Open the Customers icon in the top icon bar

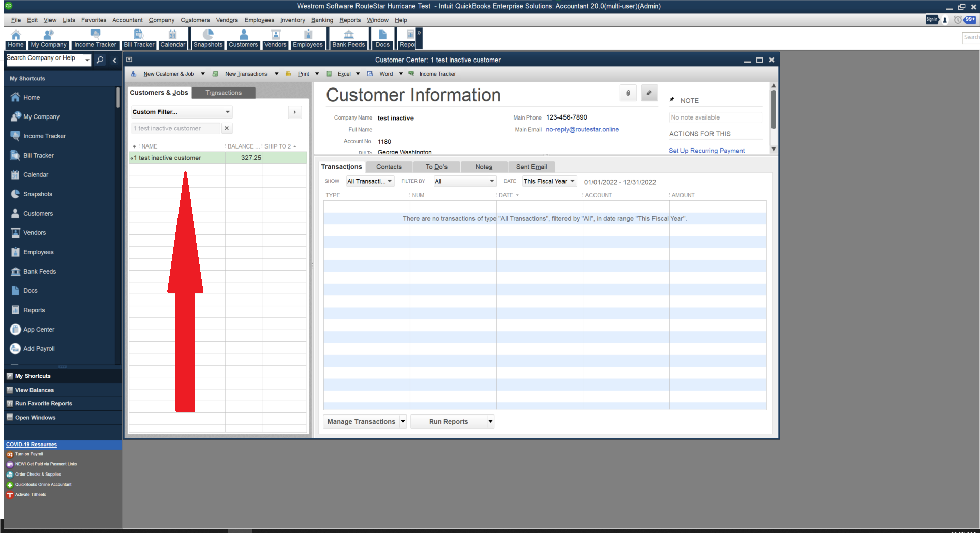coord(244,39)
